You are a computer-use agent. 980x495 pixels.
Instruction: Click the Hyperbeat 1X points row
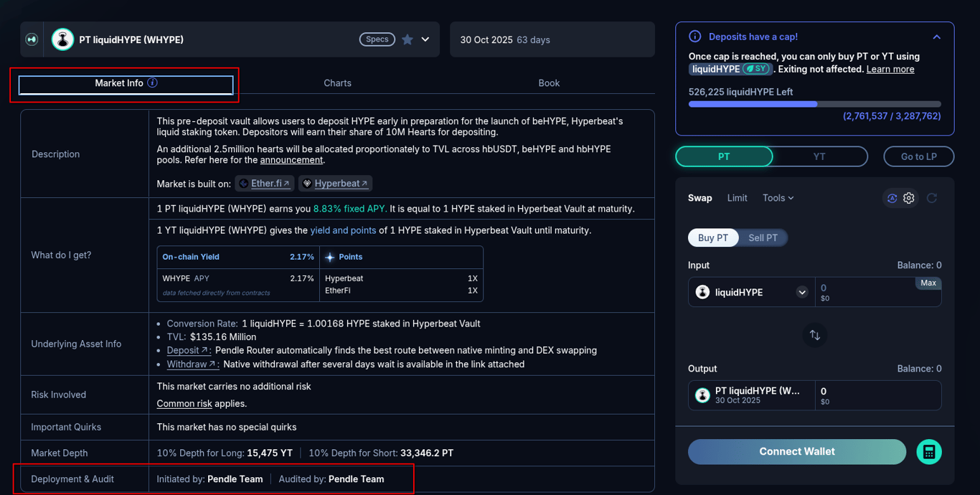[401, 278]
